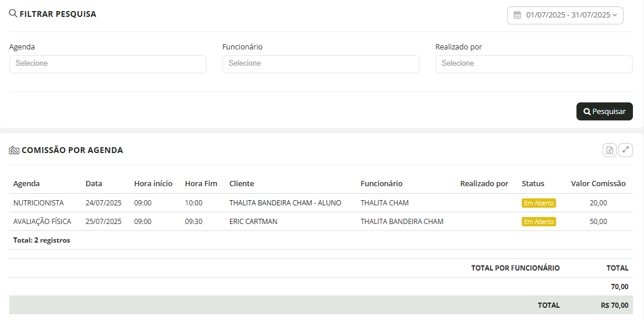Click the COMISSÃO POR AGENDA heading
The width and height of the screenshot is (644, 320).
[72, 150]
